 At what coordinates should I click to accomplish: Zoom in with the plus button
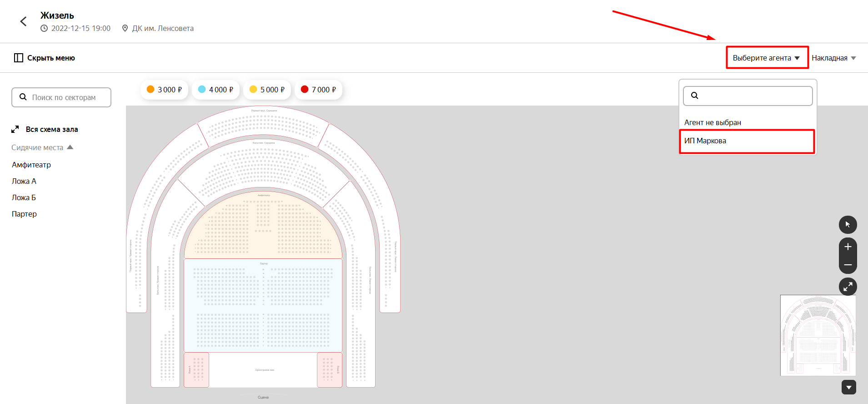848,247
